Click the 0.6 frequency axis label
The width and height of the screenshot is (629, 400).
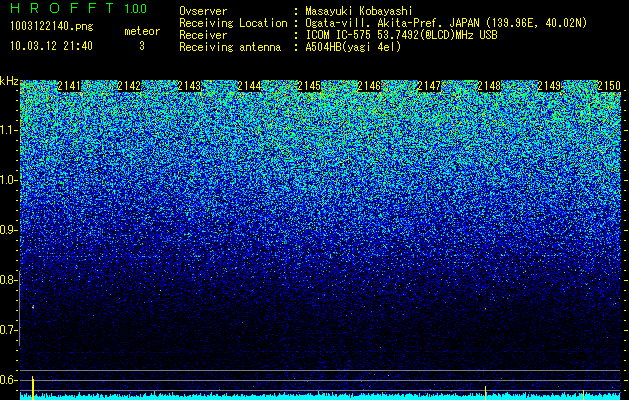tap(8, 380)
